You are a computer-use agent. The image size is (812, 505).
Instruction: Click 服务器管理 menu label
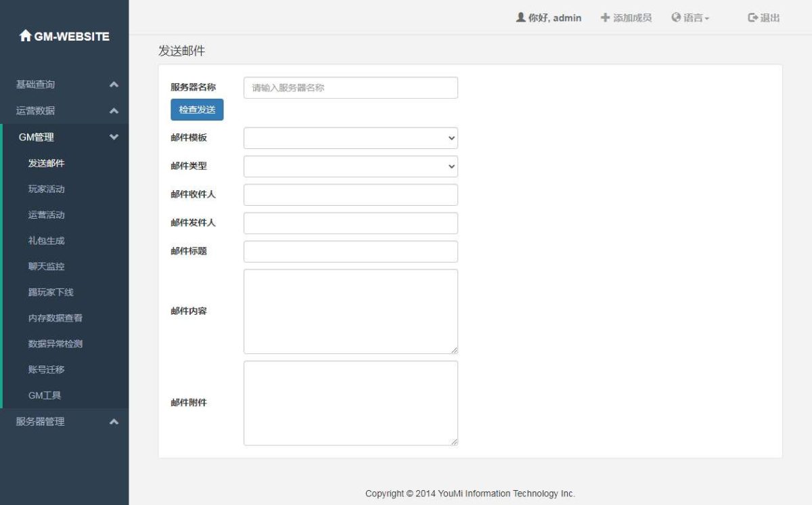[x=41, y=422]
